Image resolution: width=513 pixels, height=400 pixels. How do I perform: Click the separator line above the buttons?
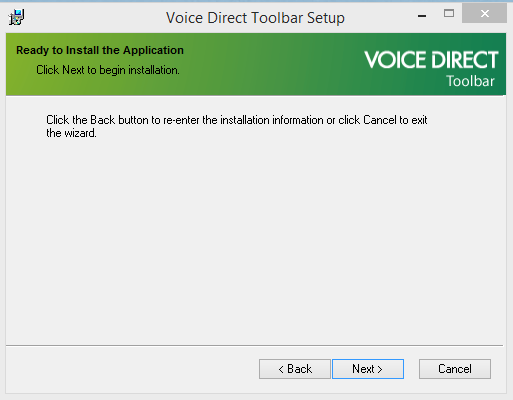pyautogui.click(x=254, y=345)
